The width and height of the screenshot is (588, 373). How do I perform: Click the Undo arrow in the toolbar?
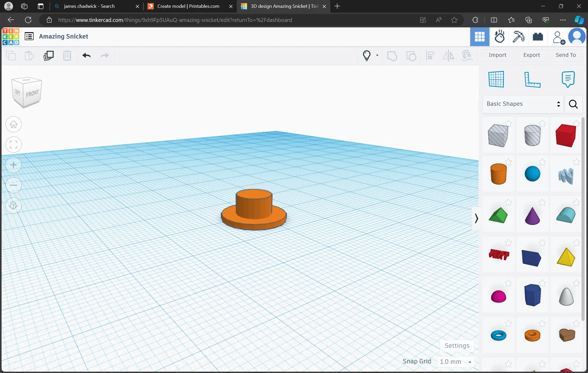pos(86,55)
